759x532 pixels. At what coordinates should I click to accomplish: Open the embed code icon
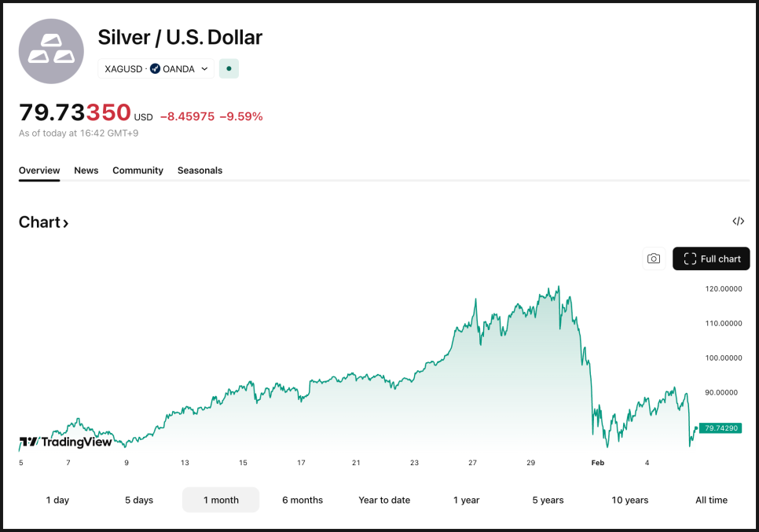pyautogui.click(x=738, y=222)
